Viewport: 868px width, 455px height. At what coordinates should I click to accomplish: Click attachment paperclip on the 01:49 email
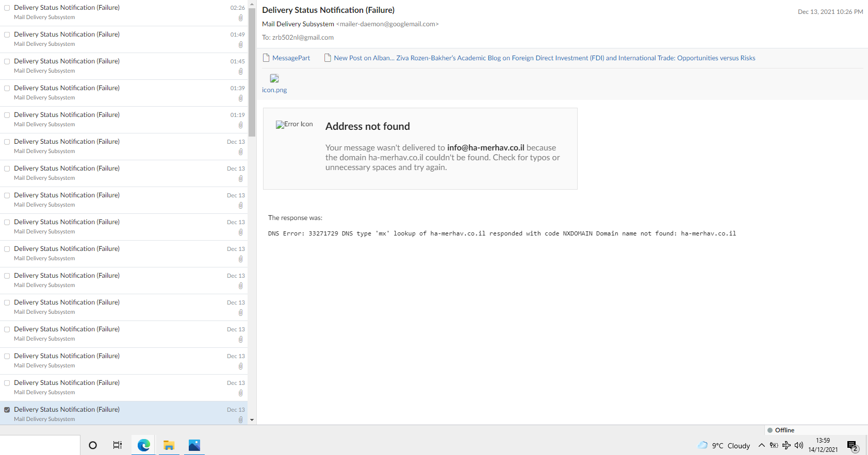(x=240, y=45)
